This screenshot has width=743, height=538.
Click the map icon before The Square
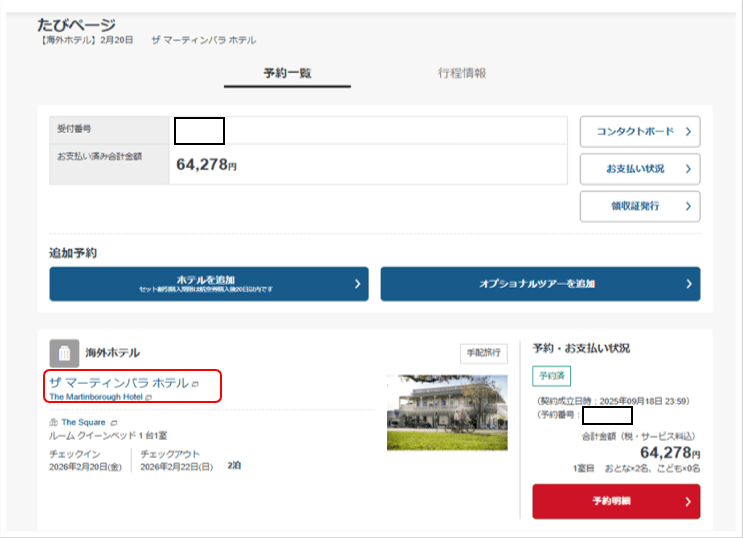click(x=54, y=423)
